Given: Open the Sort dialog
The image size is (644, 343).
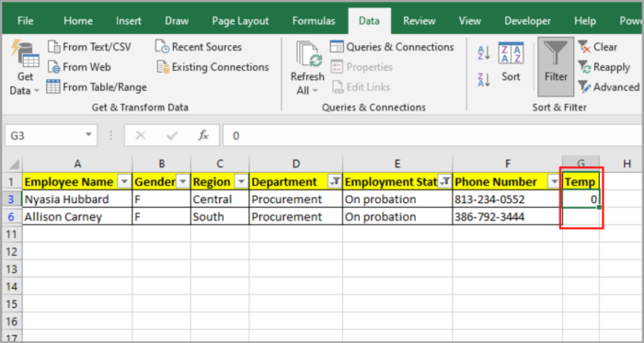Looking at the screenshot, I should click(511, 62).
